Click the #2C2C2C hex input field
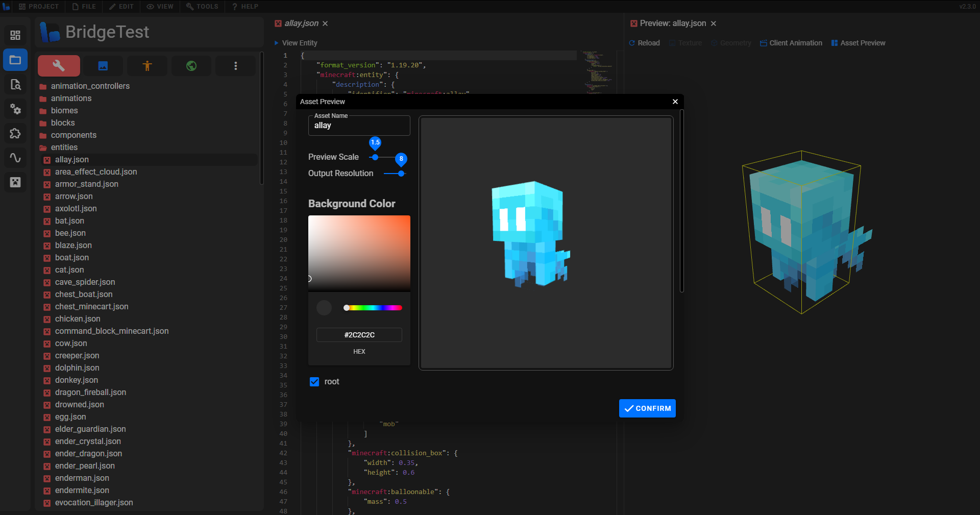 pos(359,335)
